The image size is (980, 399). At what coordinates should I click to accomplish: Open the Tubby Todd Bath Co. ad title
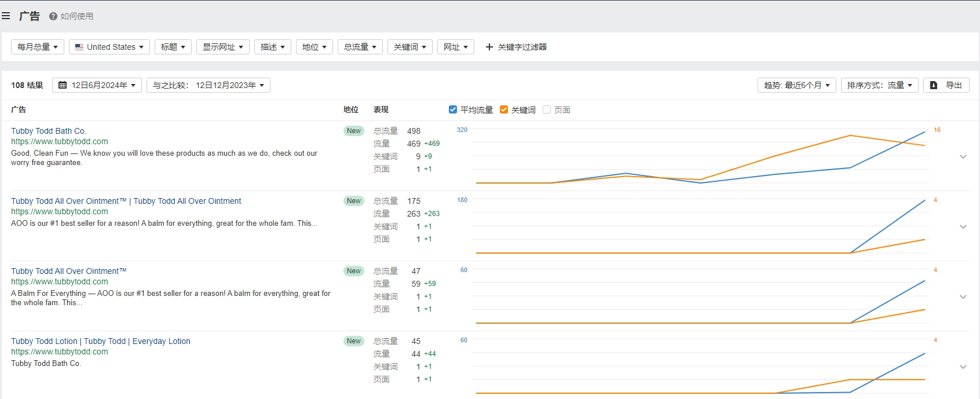(x=49, y=131)
